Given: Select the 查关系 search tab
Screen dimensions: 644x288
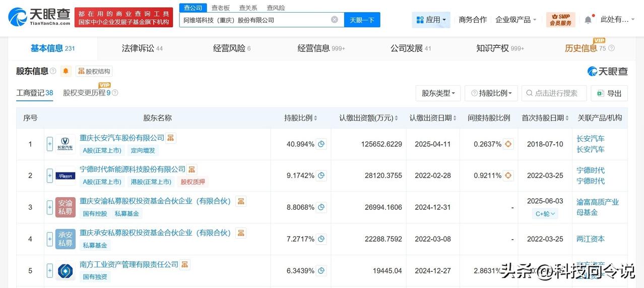Looking at the screenshot, I should pos(248,8).
